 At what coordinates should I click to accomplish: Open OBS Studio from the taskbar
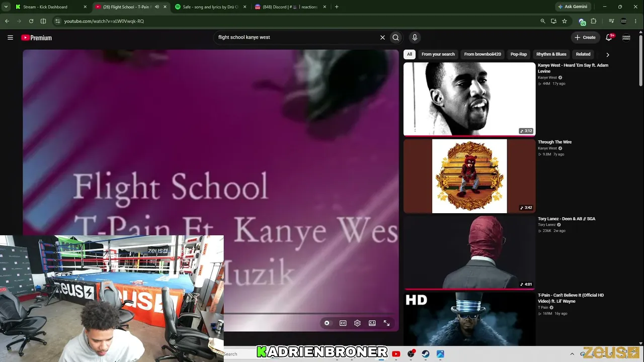click(411, 354)
